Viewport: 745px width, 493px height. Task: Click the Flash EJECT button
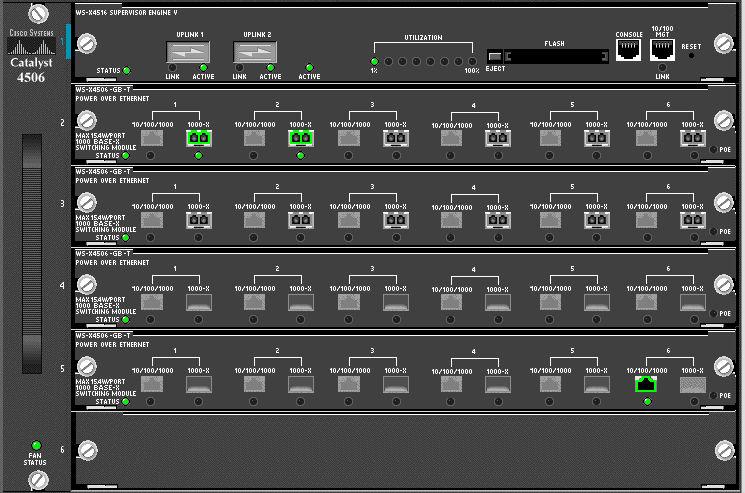point(495,57)
